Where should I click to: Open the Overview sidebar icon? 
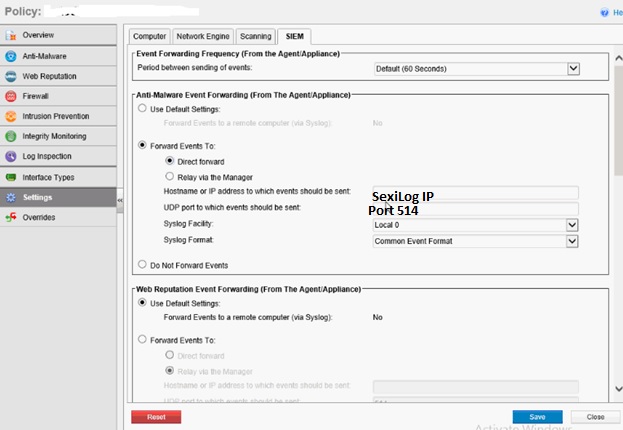(11, 36)
